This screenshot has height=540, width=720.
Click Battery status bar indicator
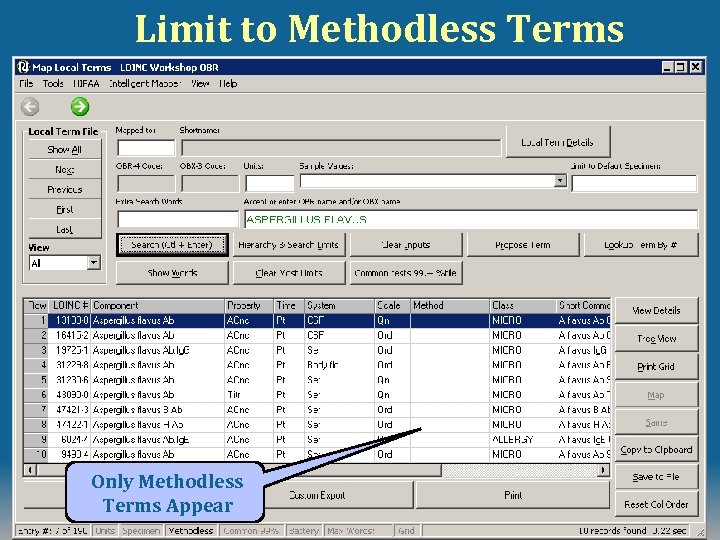coord(304,531)
